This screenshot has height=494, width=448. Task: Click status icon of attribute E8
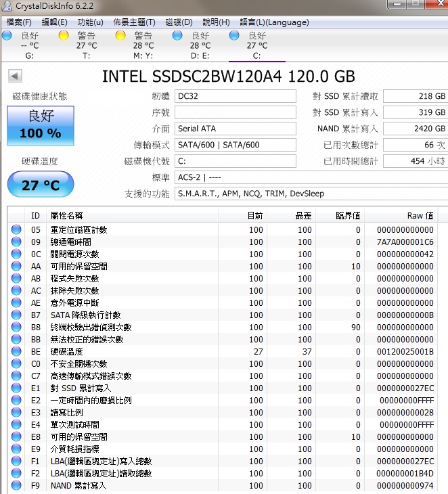coord(16,436)
